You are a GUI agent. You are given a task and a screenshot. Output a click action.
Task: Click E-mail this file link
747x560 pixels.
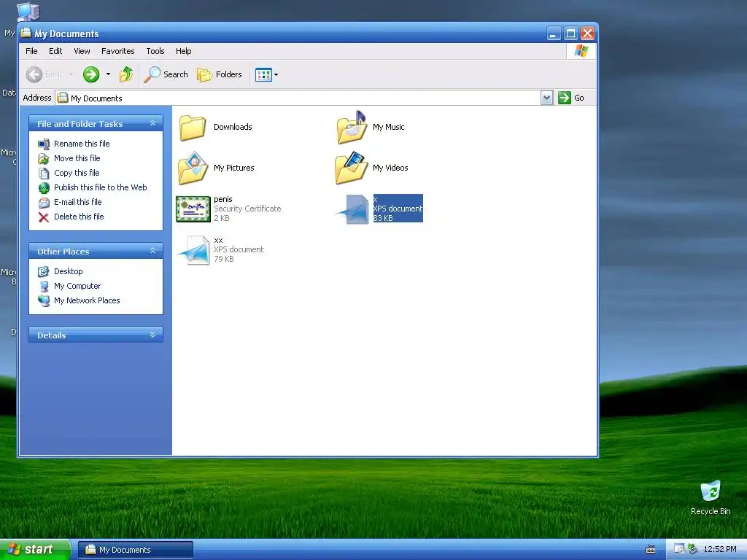coord(77,202)
